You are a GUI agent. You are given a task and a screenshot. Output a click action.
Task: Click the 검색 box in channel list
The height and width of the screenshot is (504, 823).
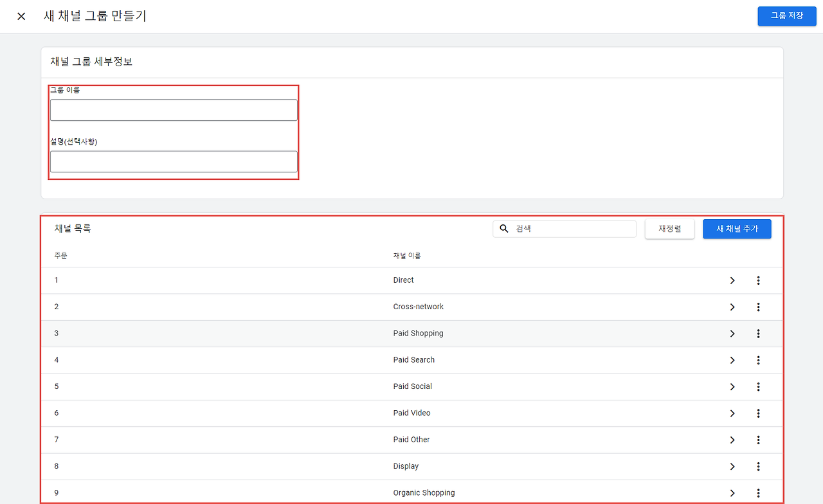coord(565,229)
